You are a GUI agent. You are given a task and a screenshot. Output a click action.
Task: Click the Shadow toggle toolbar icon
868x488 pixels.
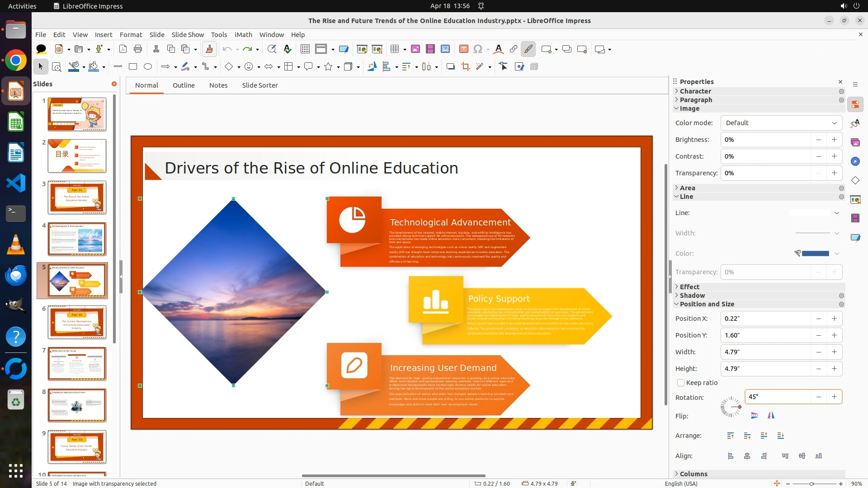tap(450, 67)
